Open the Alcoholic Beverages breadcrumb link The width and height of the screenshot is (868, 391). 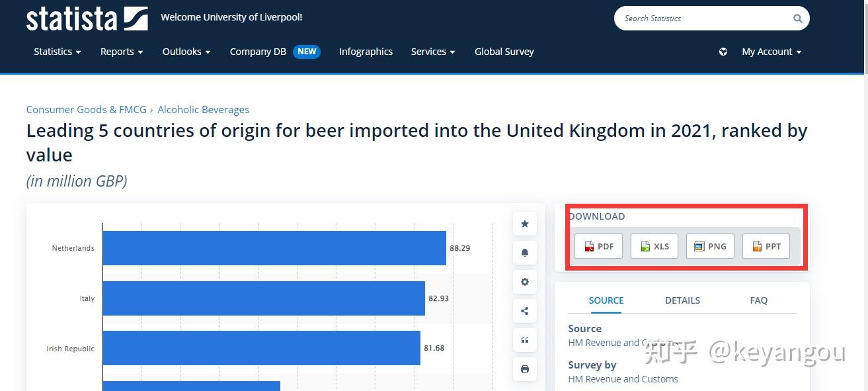click(x=203, y=110)
